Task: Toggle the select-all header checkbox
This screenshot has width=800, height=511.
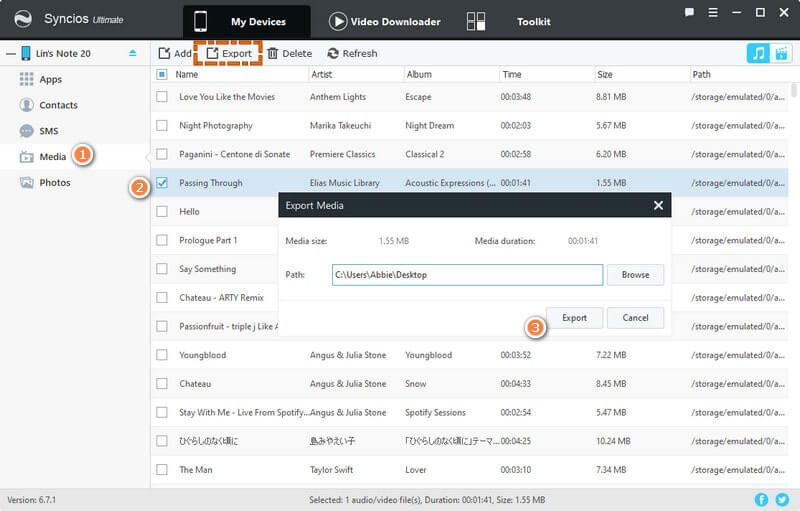Action: [x=162, y=74]
